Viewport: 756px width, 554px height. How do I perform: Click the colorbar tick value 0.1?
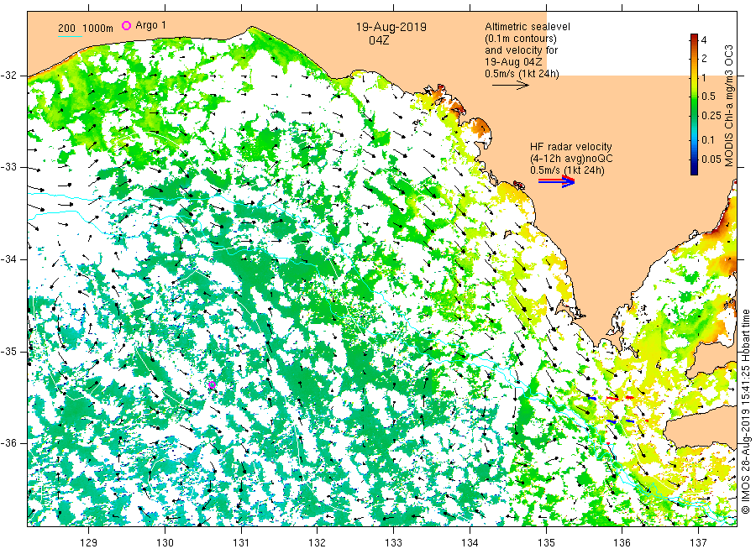(708, 140)
